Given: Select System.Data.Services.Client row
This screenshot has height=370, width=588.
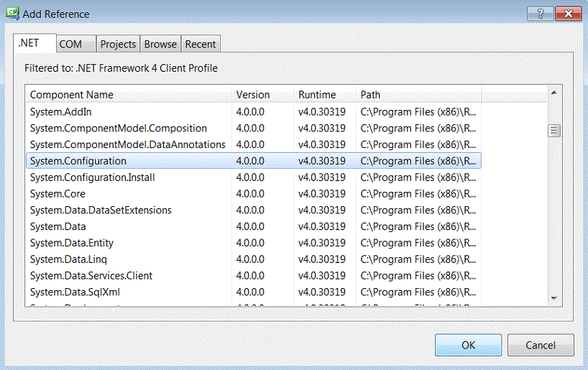Looking at the screenshot, I should click(x=254, y=276).
